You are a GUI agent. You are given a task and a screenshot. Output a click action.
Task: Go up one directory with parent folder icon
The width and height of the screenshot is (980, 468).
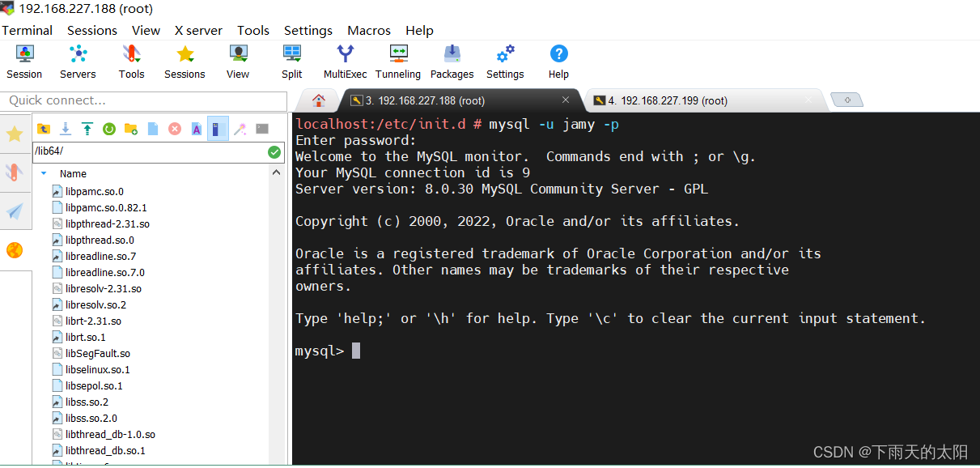pyautogui.click(x=44, y=128)
